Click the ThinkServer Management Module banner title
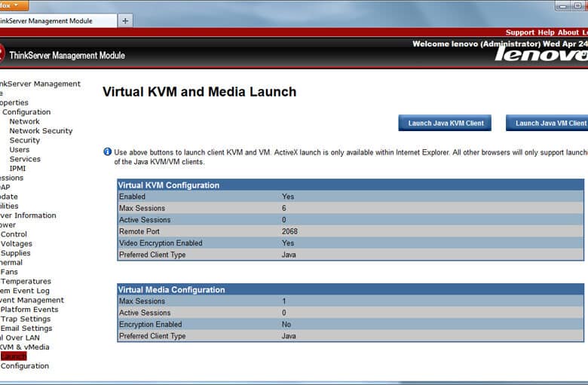Viewport: 588px width, 385px height. (x=67, y=56)
